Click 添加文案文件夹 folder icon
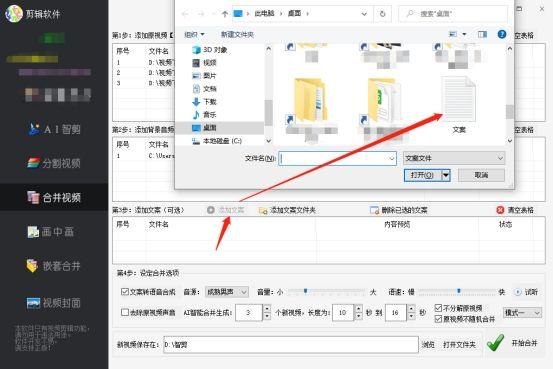Viewport: 553px width, 369px height. click(x=263, y=210)
